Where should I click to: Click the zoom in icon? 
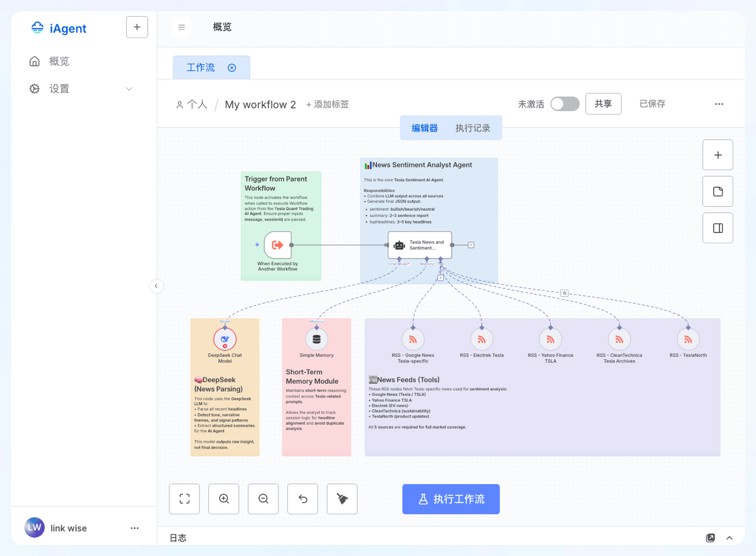(223, 499)
